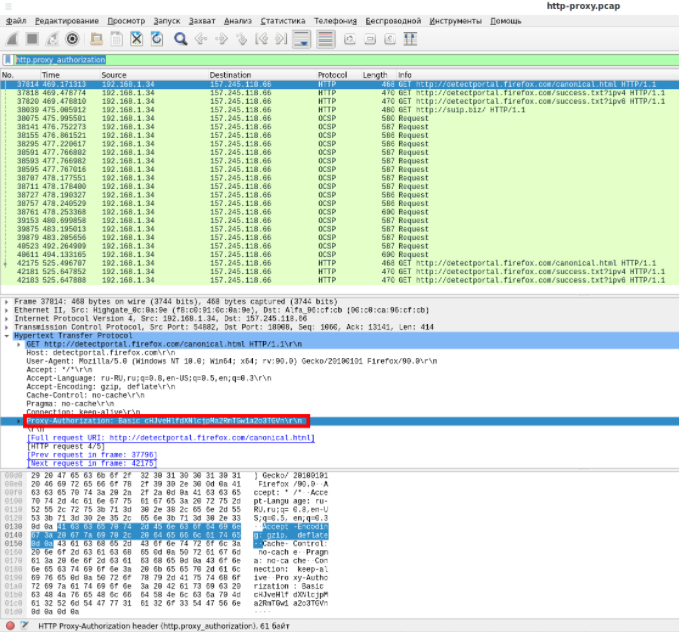
Task: Open the Просмотр menu
Action: 126,21
